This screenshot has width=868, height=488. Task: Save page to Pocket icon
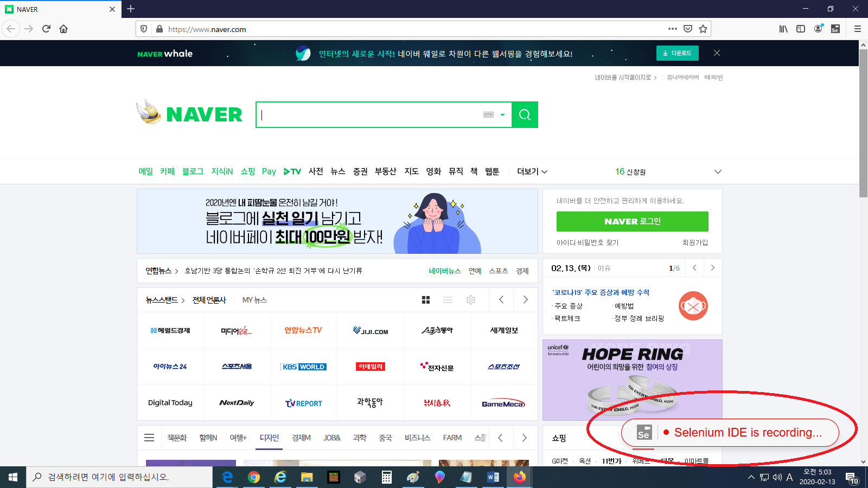coord(688,29)
